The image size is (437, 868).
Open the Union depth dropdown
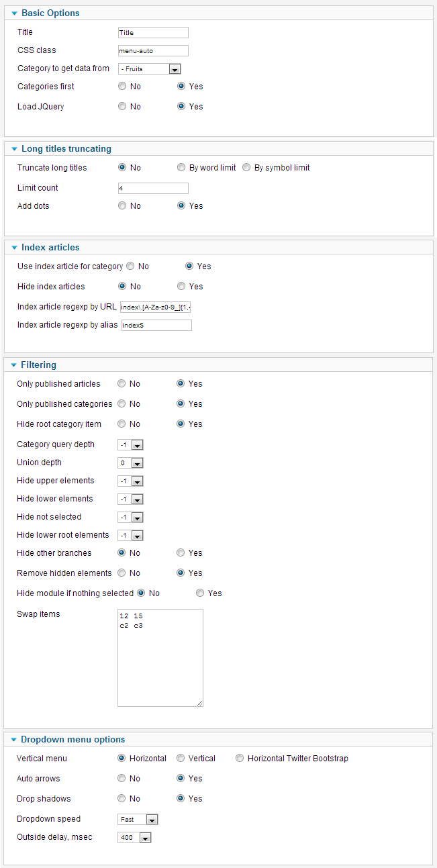(x=131, y=463)
